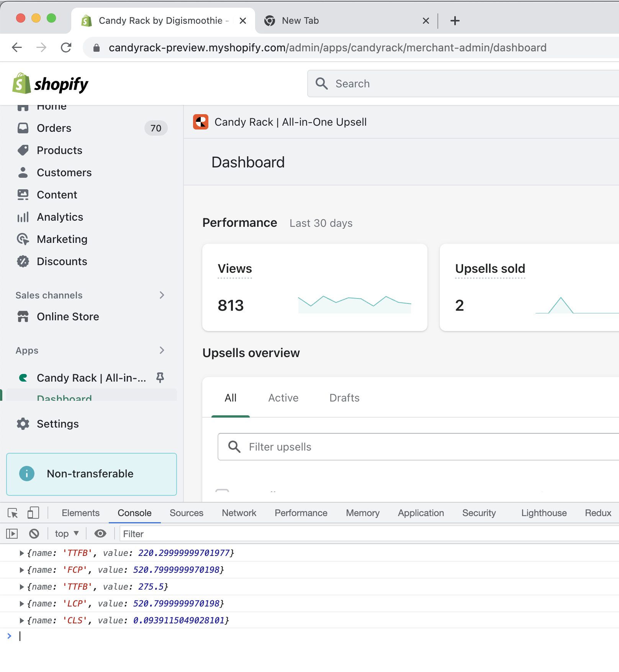619x672 pixels.
Task: Open the top JavaScript context dropdown
Action: coord(67,533)
